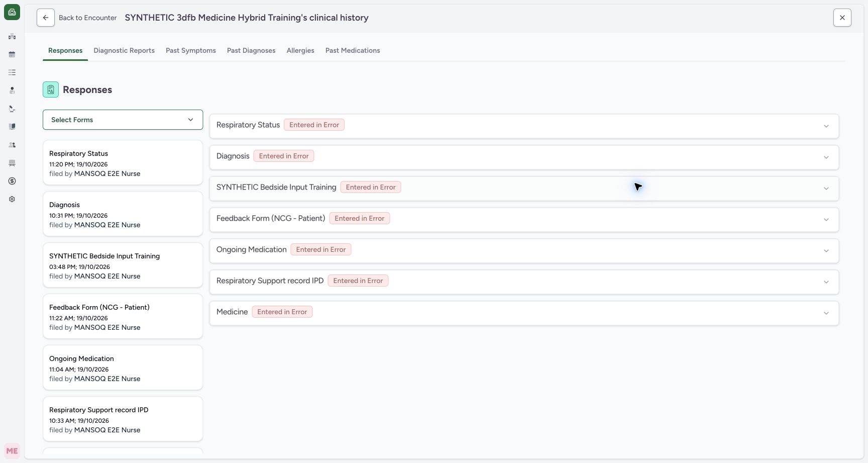This screenshot has width=868, height=463.
Task: Switch to the Past Diagnoses tab
Action: point(251,50)
